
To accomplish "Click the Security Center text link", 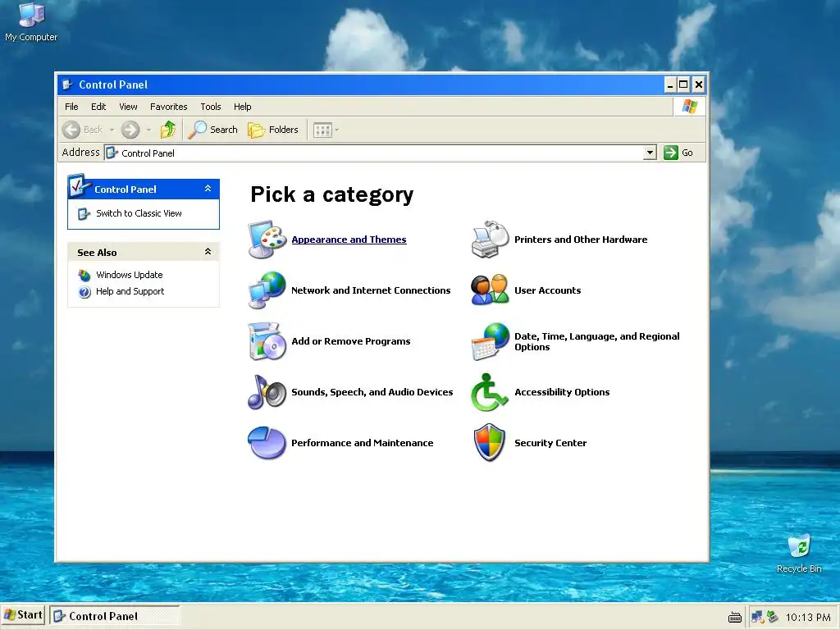I will pos(550,443).
